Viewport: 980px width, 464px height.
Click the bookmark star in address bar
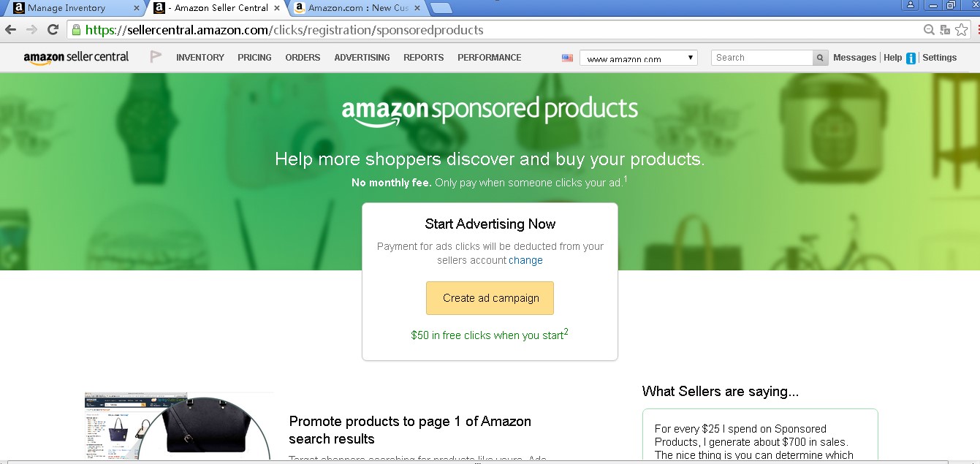coord(961,30)
